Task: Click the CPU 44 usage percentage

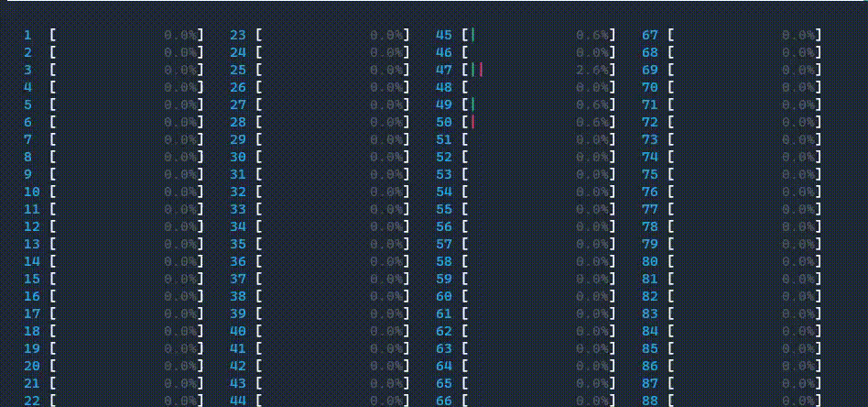Action: (x=385, y=400)
